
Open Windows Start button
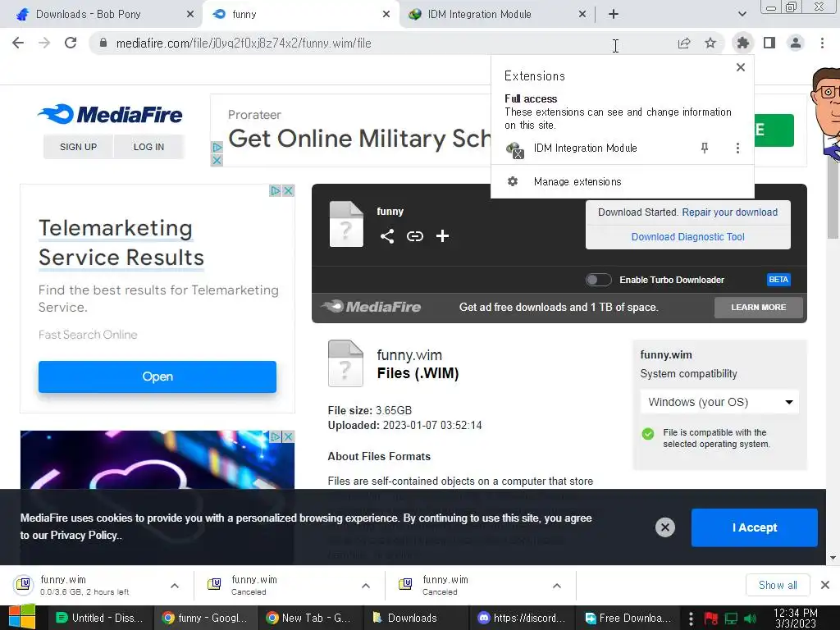tap(22, 617)
